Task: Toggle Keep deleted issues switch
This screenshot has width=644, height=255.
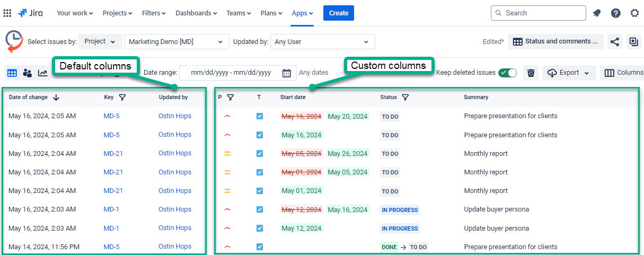Action: click(x=507, y=73)
